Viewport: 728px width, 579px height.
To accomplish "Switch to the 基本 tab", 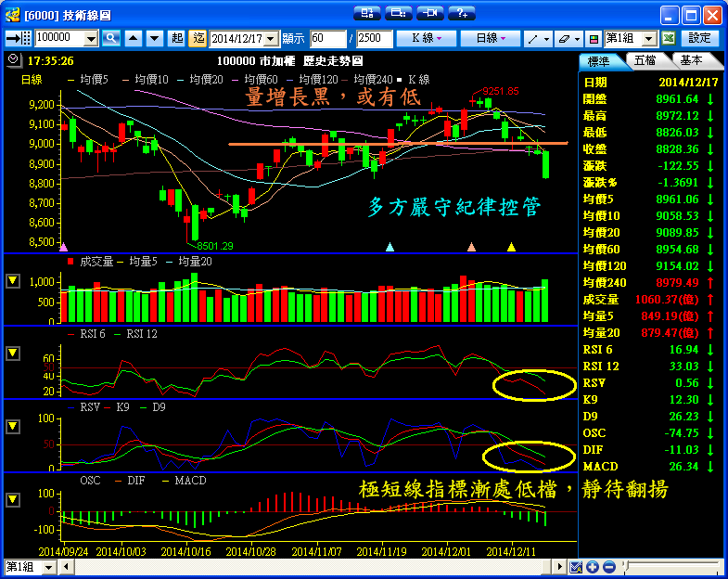I will [691, 59].
